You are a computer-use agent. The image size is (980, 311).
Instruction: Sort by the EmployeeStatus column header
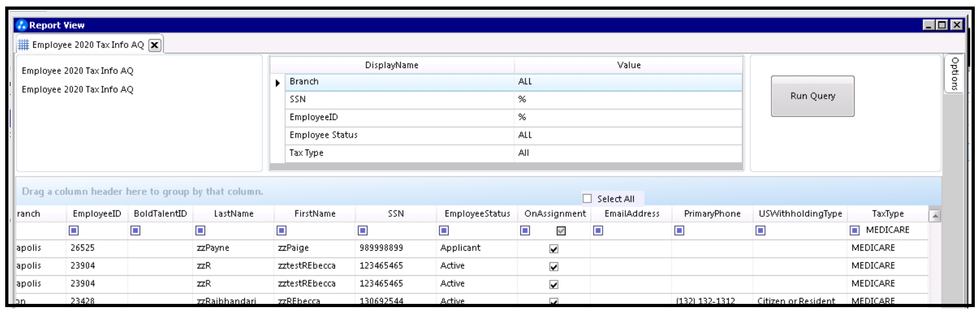pyautogui.click(x=477, y=214)
